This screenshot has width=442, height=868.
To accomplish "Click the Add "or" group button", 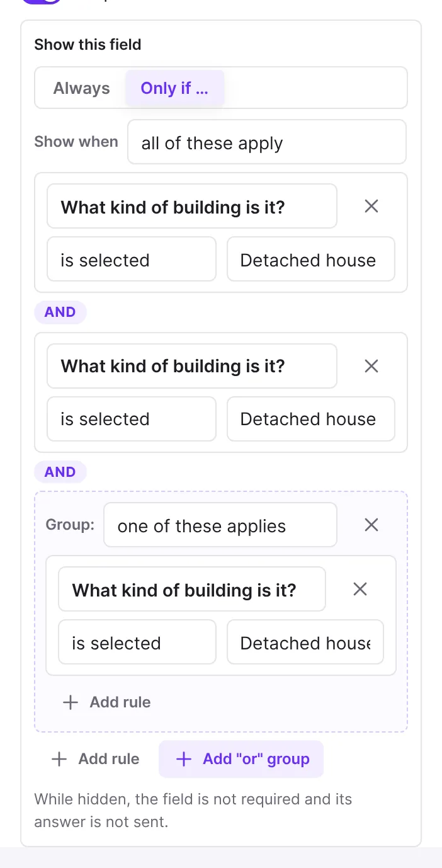I will 241,759.
